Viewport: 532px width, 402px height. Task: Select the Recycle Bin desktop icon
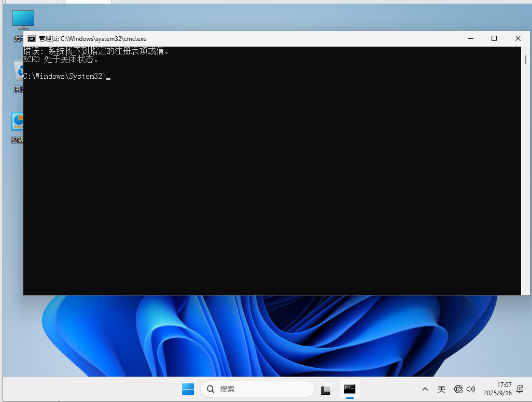[x=19, y=71]
